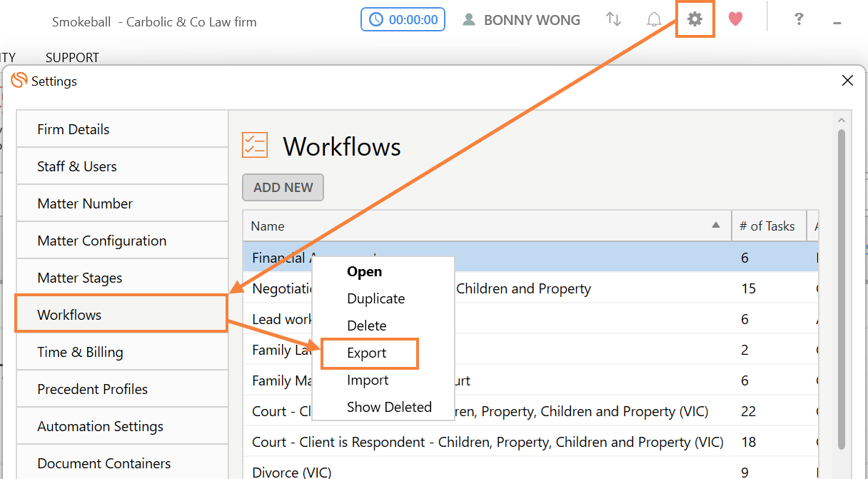868x479 pixels.
Task: Click the 18 tasks count cell
Action: (748, 442)
